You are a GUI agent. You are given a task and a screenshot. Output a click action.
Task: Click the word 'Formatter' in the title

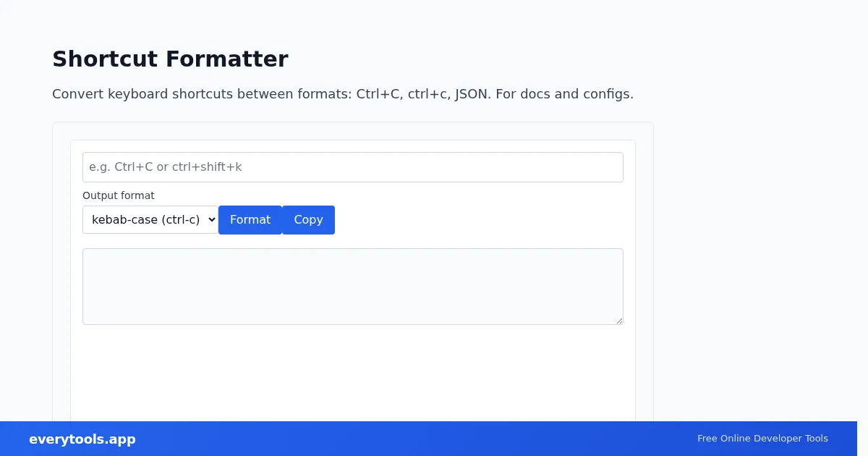point(227,59)
